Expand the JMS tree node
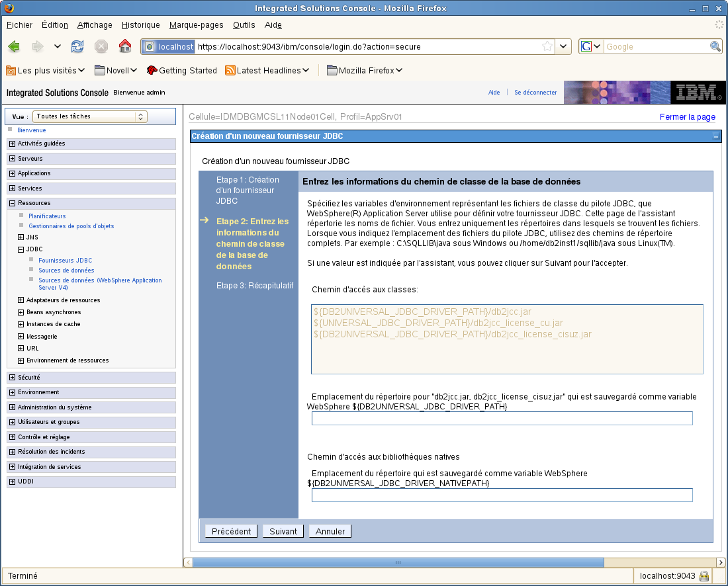Viewport: 728px width, 586px height. click(21, 237)
